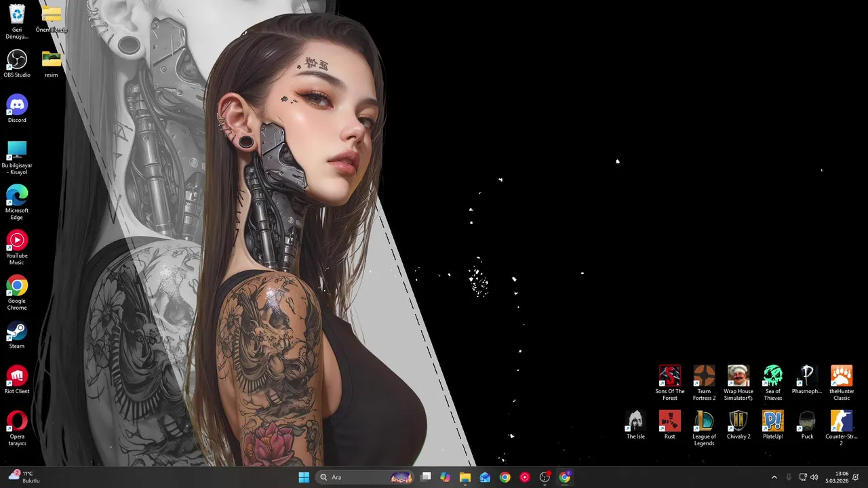Viewport: 868px width, 488px height.
Task: Select the Sea of Thieves shortcut
Action: click(773, 383)
